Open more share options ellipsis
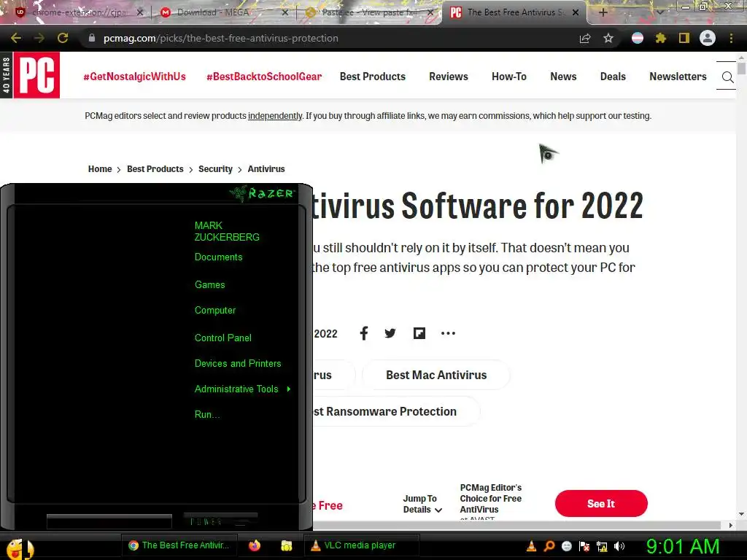Image resolution: width=747 pixels, height=560 pixels. [x=448, y=333]
